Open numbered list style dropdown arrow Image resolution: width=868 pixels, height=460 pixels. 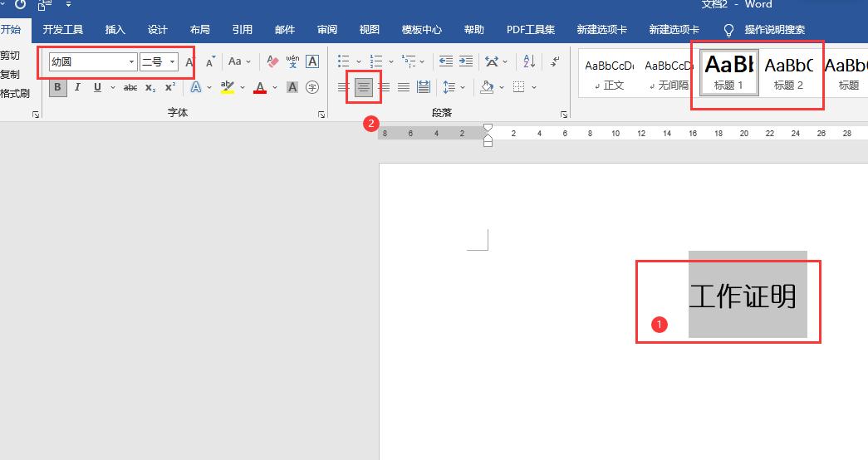pos(391,61)
